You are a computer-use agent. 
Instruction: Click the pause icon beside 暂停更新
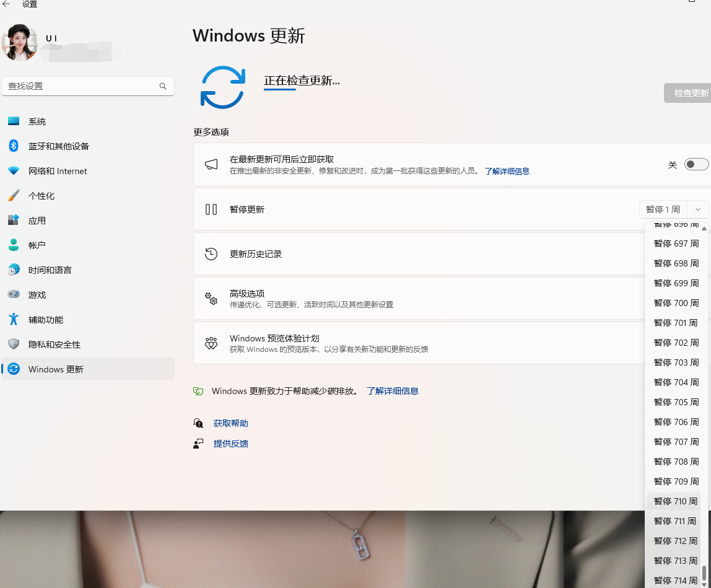[x=211, y=209]
